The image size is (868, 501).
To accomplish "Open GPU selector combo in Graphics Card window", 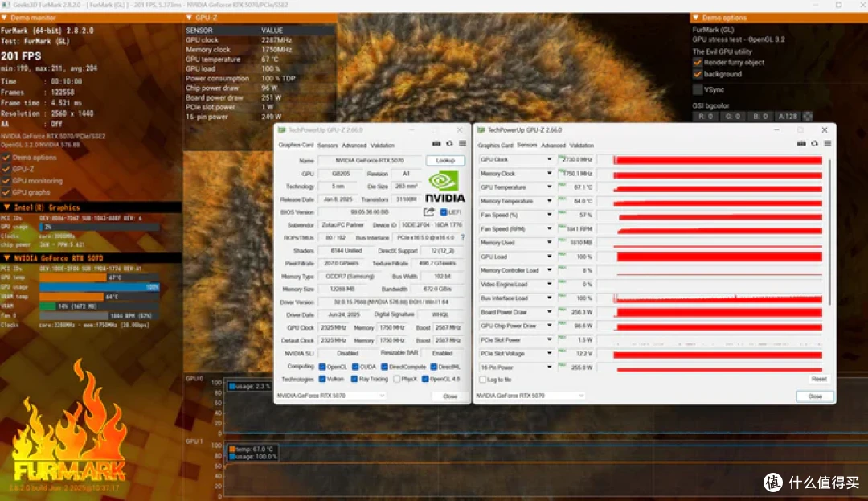I will 330,396.
